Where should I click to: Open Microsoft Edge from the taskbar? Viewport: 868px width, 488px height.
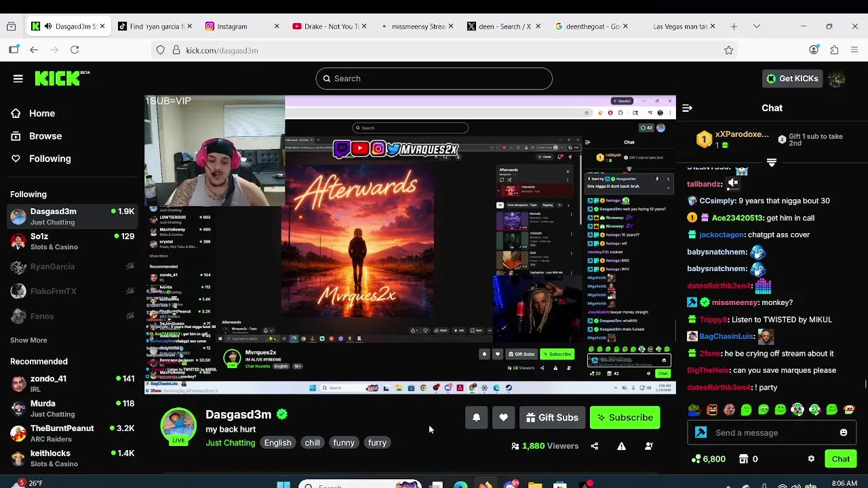(x=460, y=484)
